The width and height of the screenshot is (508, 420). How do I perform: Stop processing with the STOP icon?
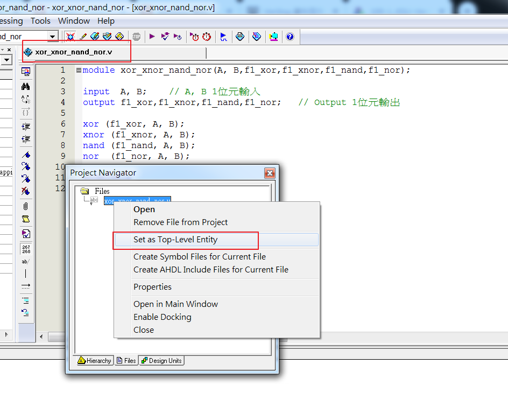click(137, 36)
